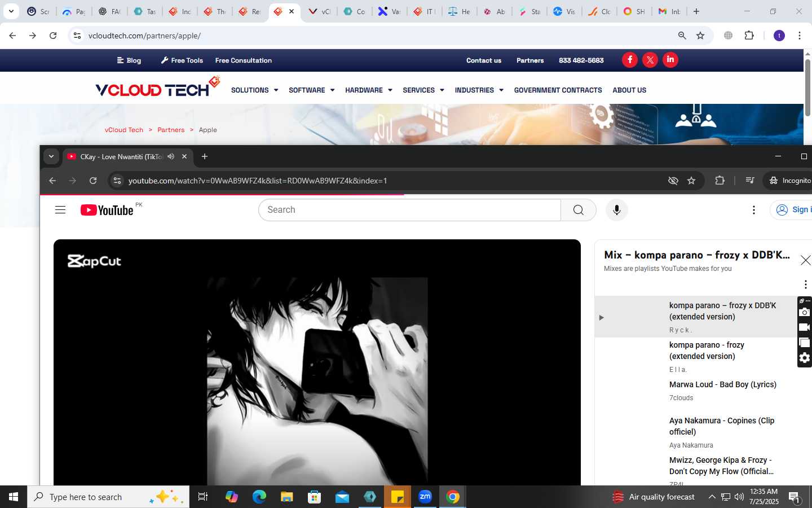Expand incognito window tab search dropdown
The width and height of the screenshot is (812, 508).
tap(51, 156)
